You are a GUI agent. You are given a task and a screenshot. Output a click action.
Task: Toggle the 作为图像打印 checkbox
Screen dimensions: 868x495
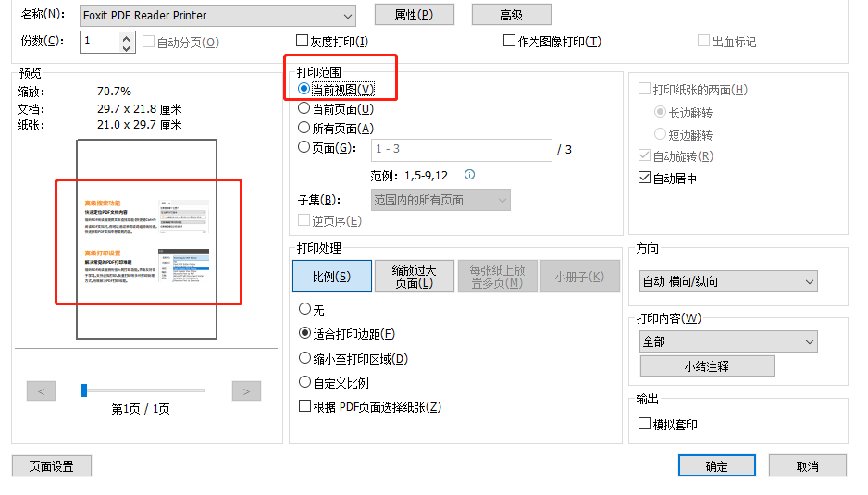pyautogui.click(x=509, y=41)
